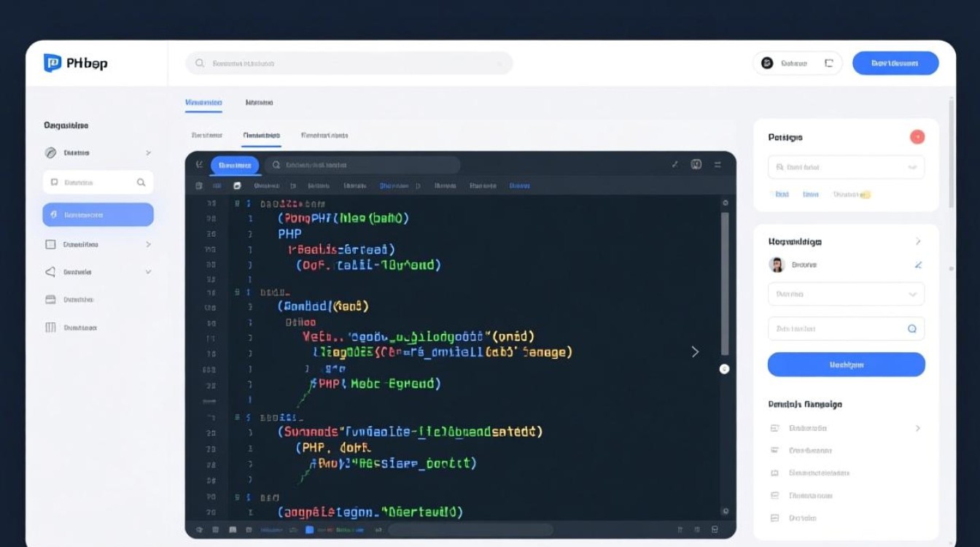Click the blue pencil icon beside user avatar

[x=918, y=265]
